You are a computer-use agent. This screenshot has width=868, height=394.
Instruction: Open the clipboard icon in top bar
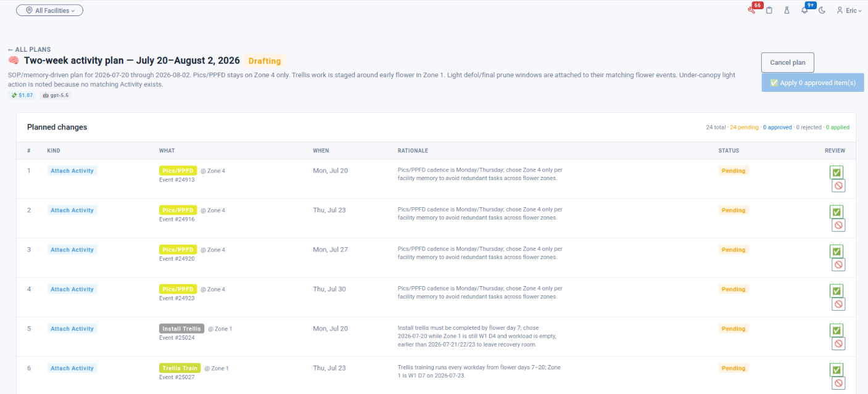pos(769,10)
